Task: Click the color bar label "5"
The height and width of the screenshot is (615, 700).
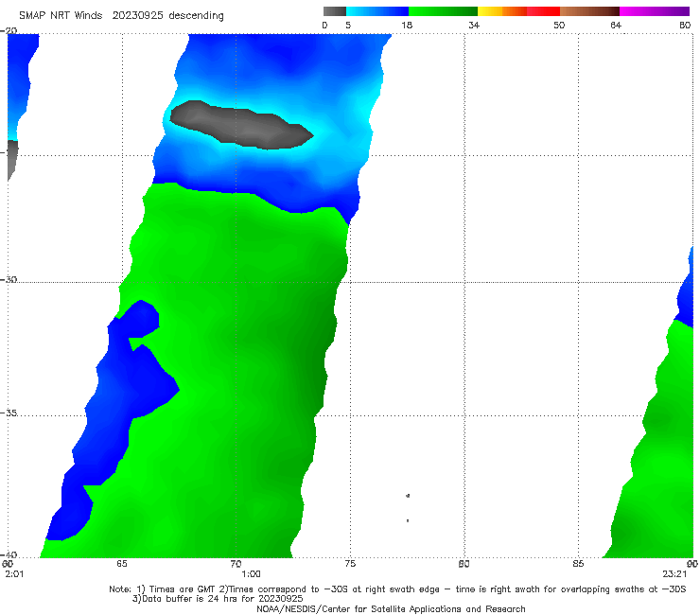Action: (x=348, y=25)
